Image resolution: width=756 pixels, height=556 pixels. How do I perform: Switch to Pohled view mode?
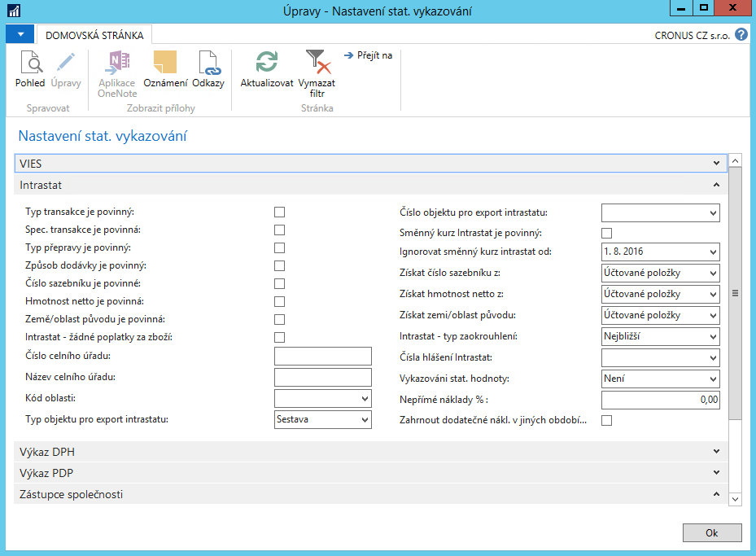[x=30, y=69]
